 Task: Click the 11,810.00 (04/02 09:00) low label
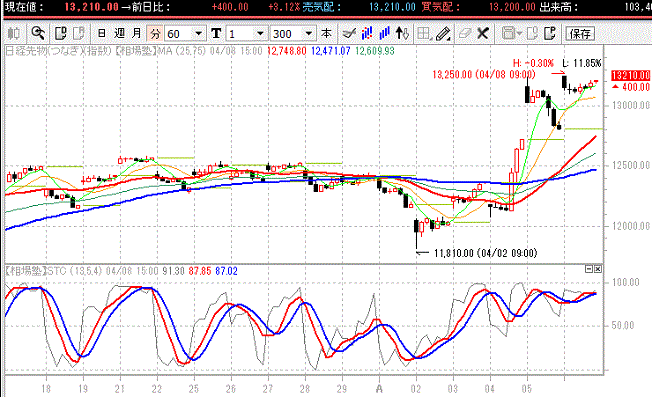point(485,253)
